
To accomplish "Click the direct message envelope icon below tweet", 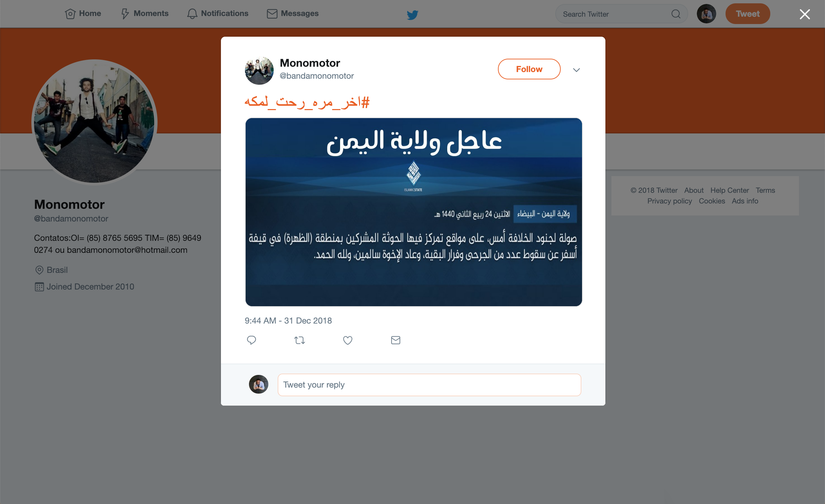I will tap(395, 340).
